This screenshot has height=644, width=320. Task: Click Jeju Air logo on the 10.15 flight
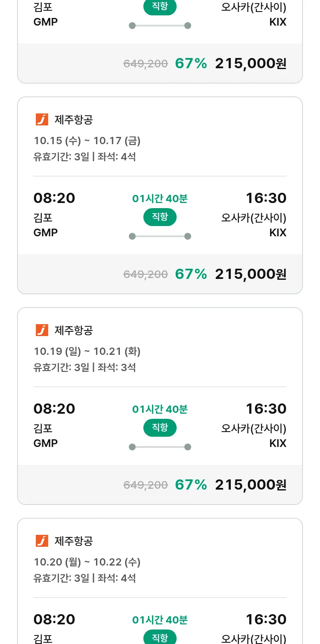[x=42, y=120]
